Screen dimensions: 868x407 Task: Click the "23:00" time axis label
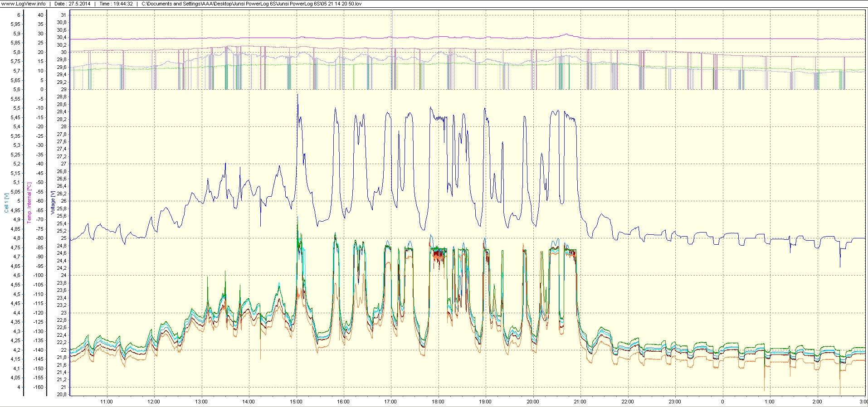[x=675, y=402]
